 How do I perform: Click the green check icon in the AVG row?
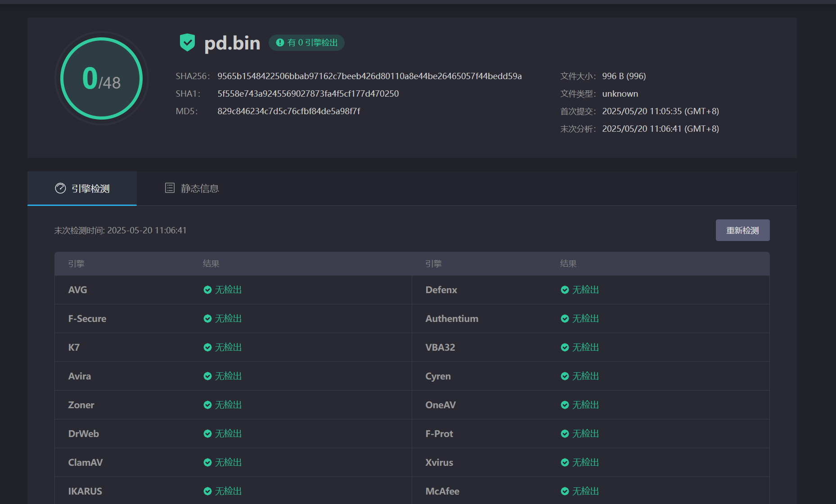pyautogui.click(x=207, y=290)
